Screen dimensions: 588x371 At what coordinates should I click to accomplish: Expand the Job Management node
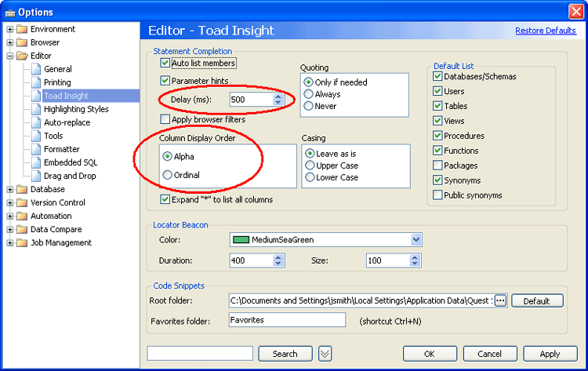(x=10, y=242)
